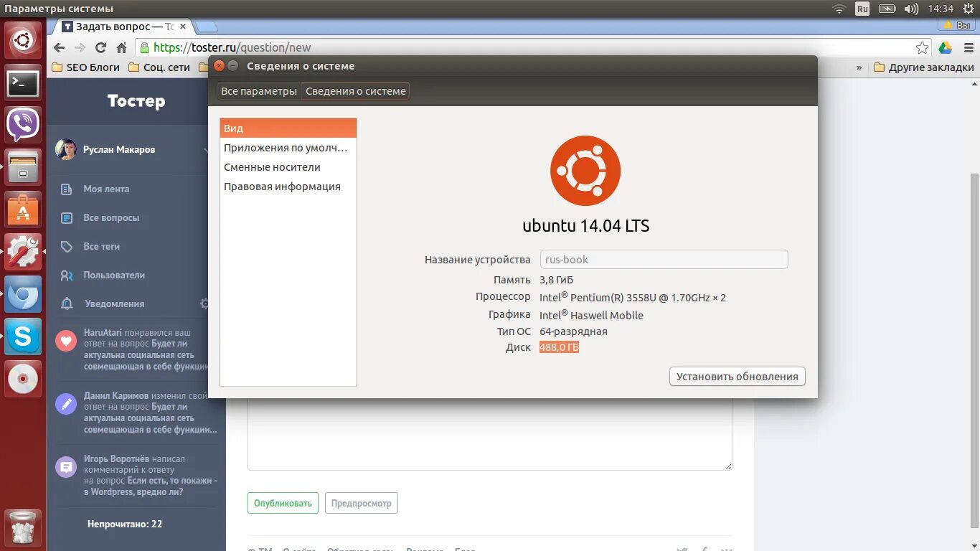Open the Files manager dock icon
This screenshot has width=980, height=551.
24,167
